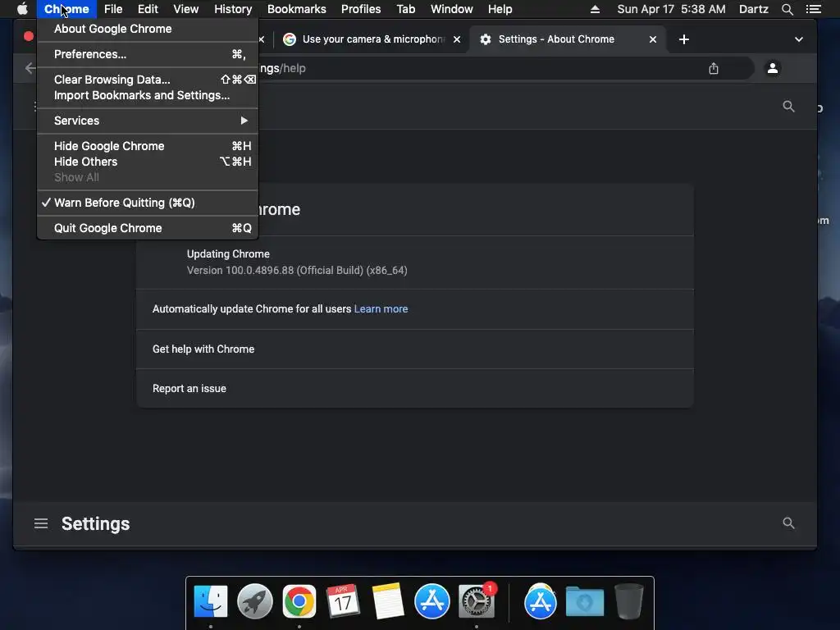Open Downloads folder in the Dock
This screenshot has height=630, width=840.
[584, 601]
